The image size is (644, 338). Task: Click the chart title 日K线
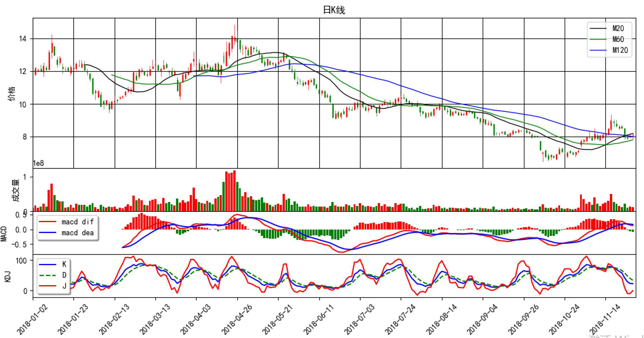(334, 10)
